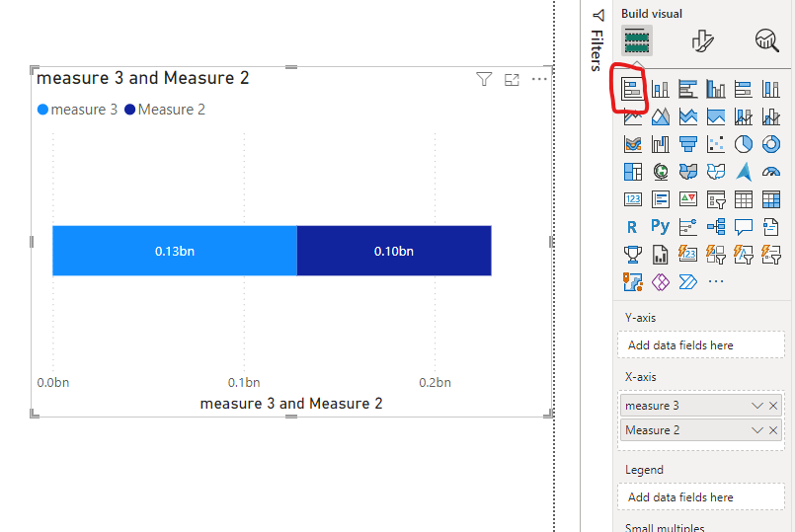Screen dimensions: 795x532
Task: Select the Python visual
Action: click(660, 227)
